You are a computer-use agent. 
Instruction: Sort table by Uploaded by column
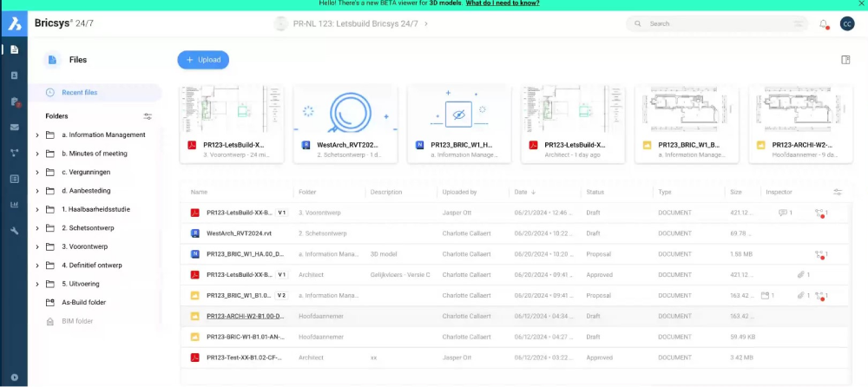[x=459, y=192]
